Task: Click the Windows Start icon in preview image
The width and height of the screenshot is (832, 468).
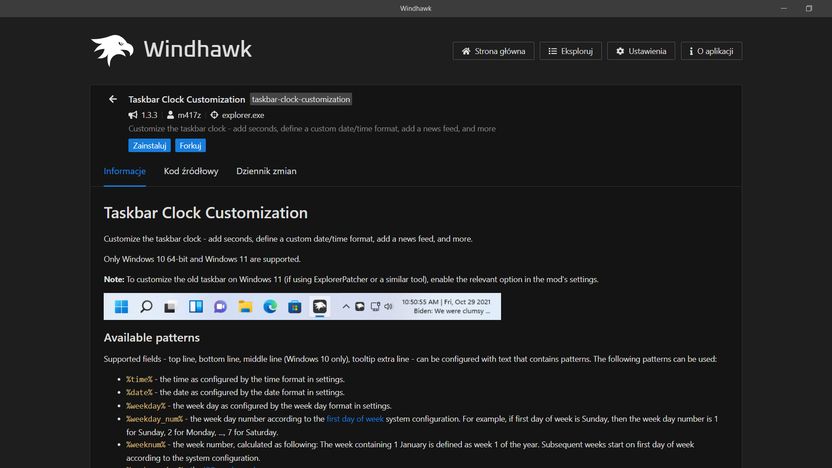Action: tap(122, 306)
